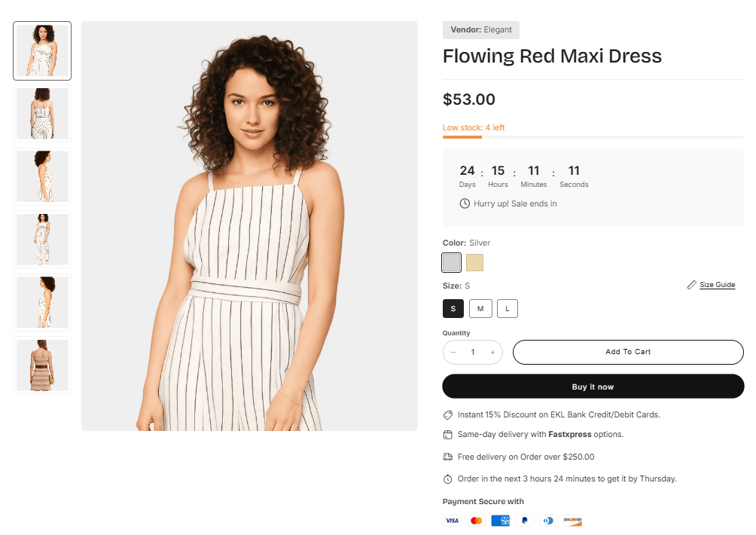Image resolution: width=756 pixels, height=535 pixels.
Task: Choose the beige color swatch
Action: 474,262
